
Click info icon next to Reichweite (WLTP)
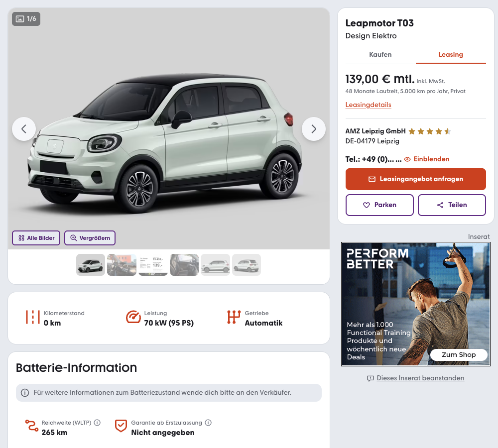97,423
